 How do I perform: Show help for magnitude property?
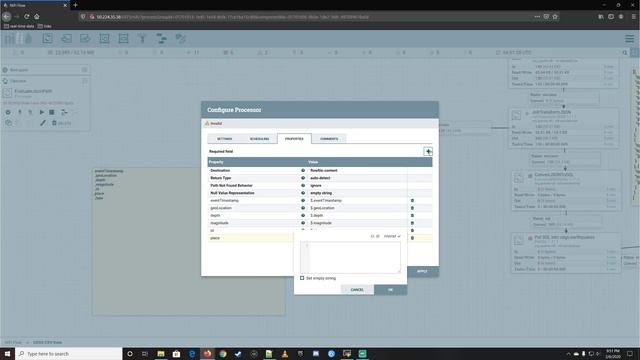(x=303, y=223)
